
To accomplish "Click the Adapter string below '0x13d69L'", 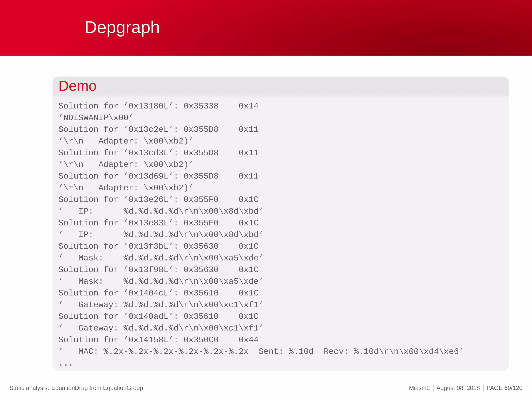I will click(x=126, y=188).
